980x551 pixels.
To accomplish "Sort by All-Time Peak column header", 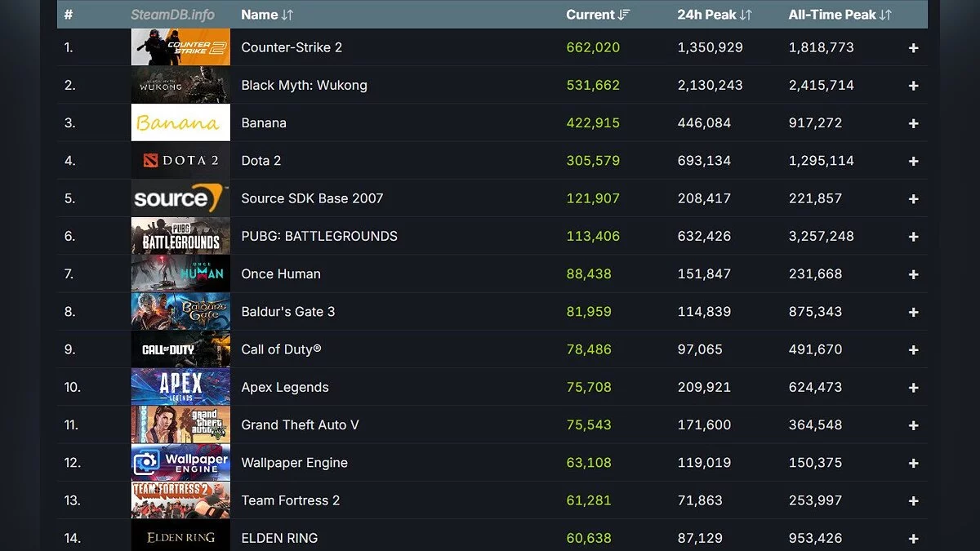I will click(x=840, y=15).
